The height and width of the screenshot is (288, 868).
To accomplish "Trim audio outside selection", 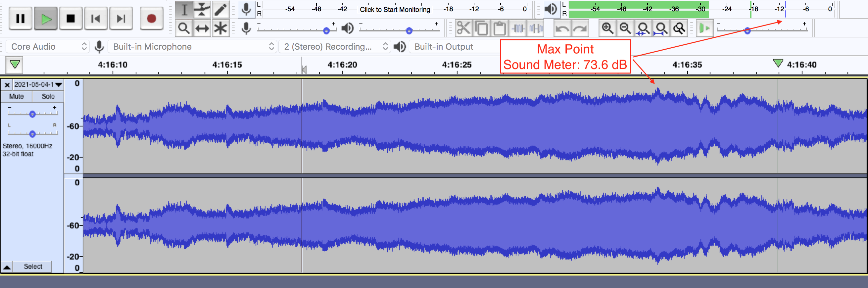I will coord(518,28).
